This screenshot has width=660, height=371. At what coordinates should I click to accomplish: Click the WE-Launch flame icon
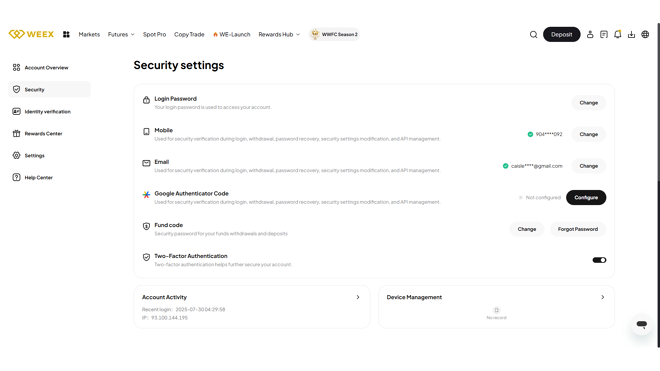[x=215, y=35]
